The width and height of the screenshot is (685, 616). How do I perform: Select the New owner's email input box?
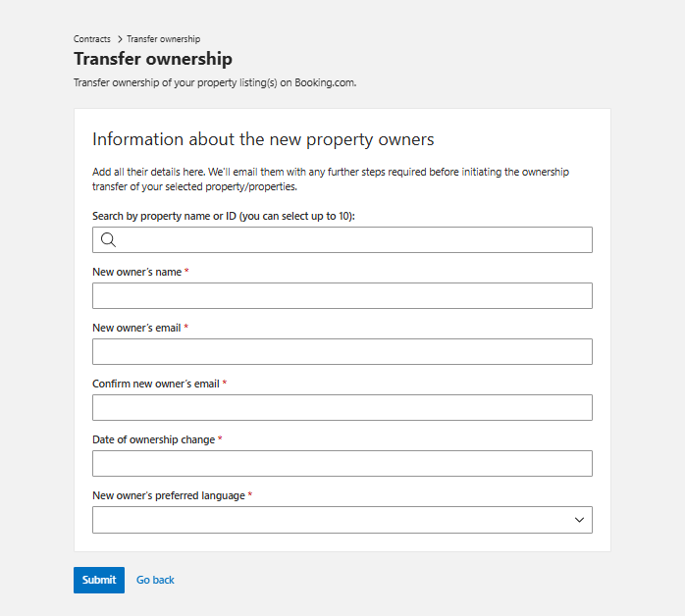(342, 352)
